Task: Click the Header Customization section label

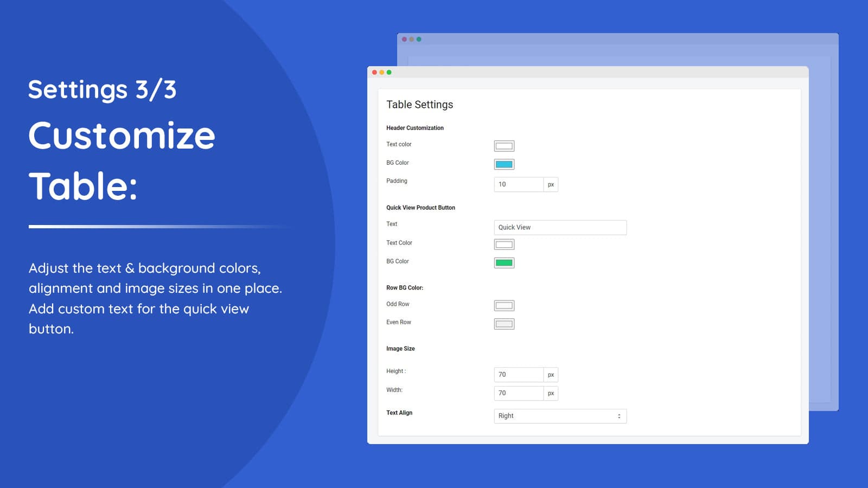Action: [x=414, y=128]
